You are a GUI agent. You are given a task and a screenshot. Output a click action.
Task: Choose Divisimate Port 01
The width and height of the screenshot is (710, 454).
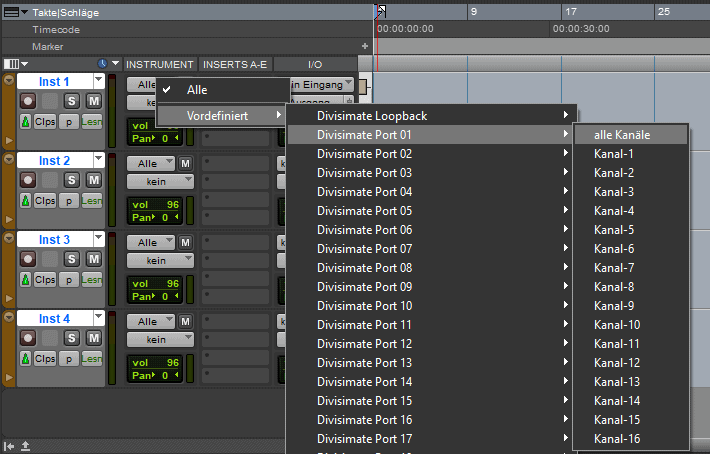coord(432,135)
